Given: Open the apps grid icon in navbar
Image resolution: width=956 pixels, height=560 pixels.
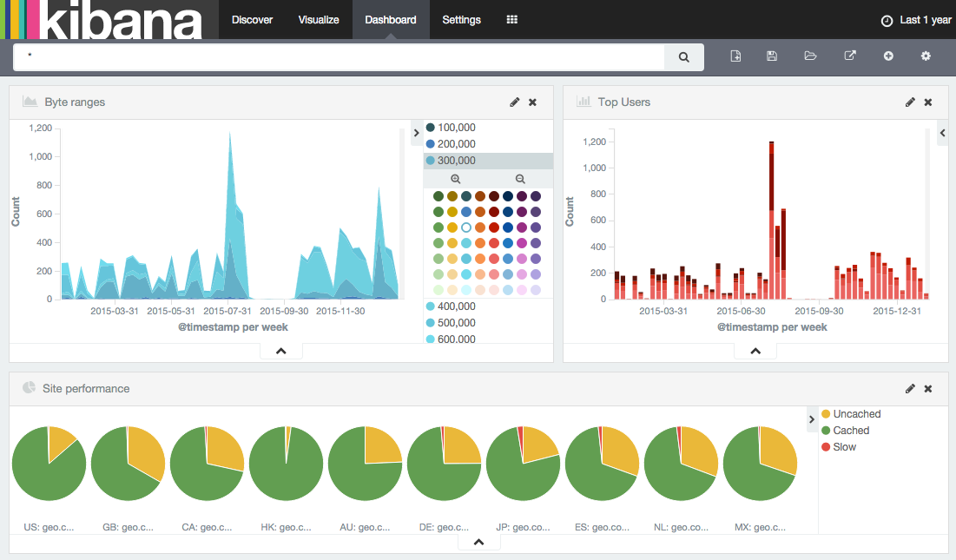Looking at the screenshot, I should [x=512, y=19].
